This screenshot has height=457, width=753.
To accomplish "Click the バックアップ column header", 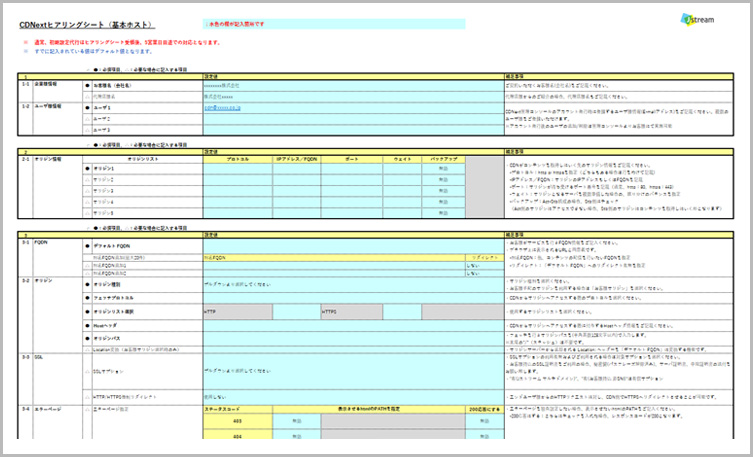I will [443, 159].
